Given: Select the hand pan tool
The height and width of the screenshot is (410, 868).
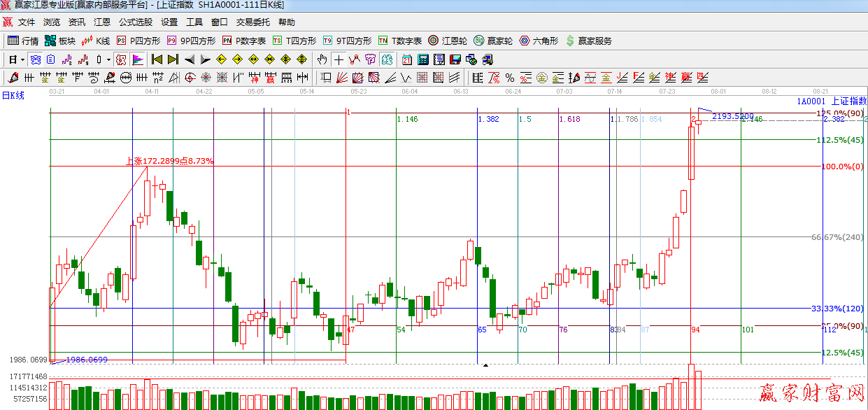Looking at the screenshot, I should (322, 59).
